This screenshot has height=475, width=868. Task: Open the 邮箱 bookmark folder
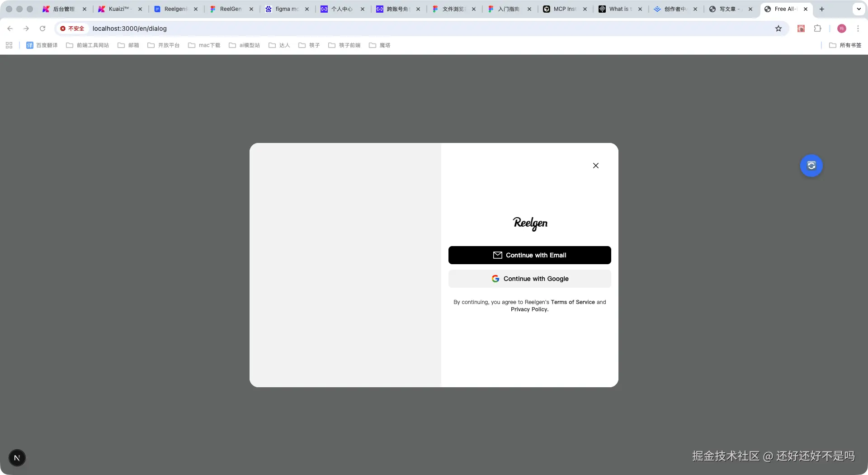(128, 45)
